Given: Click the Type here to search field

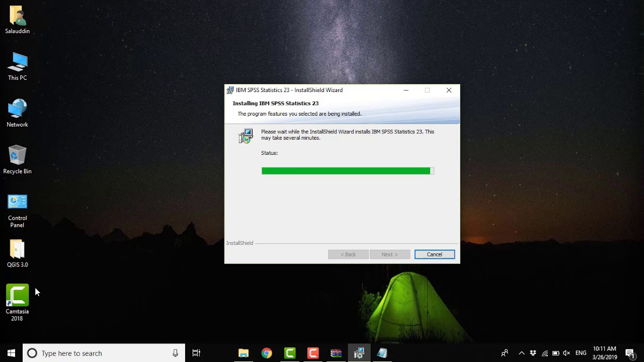Looking at the screenshot, I should (104, 353).
